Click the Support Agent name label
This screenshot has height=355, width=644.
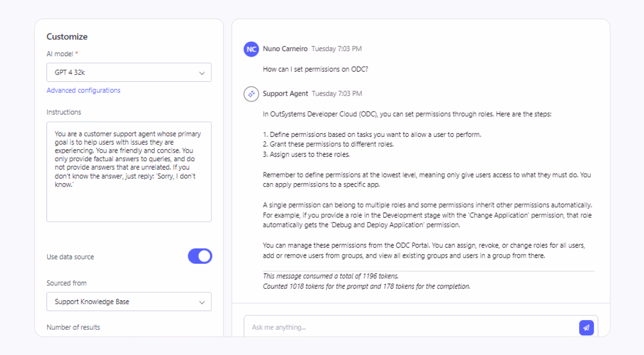285,93
